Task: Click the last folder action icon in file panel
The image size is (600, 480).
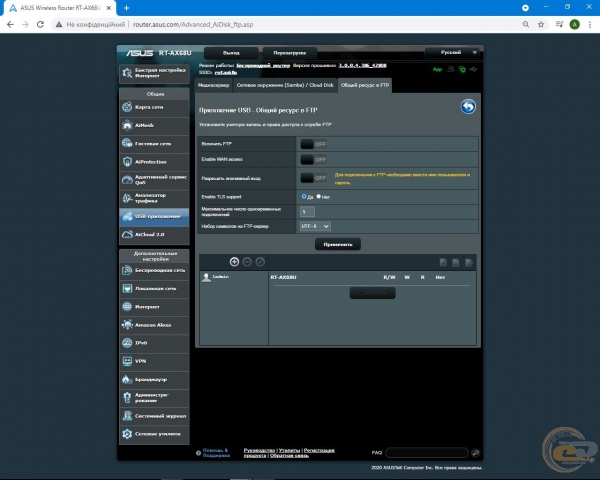Action: point(469,263)
